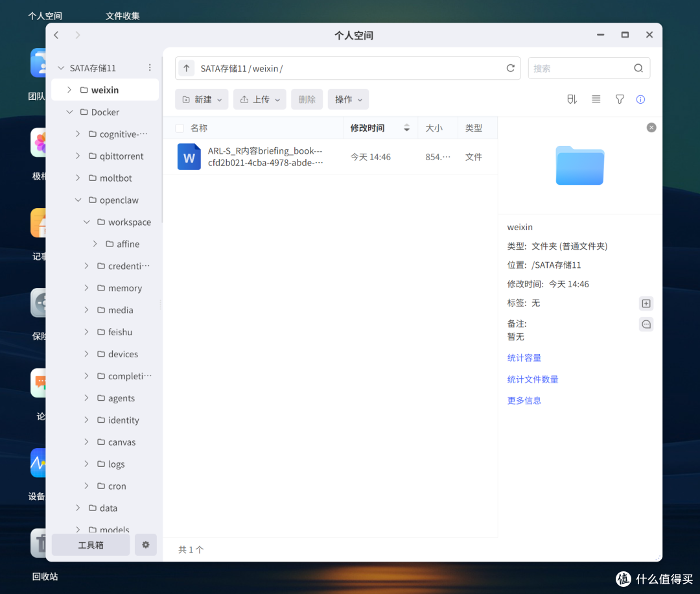Select the identity folder in tree

[124, 420]
